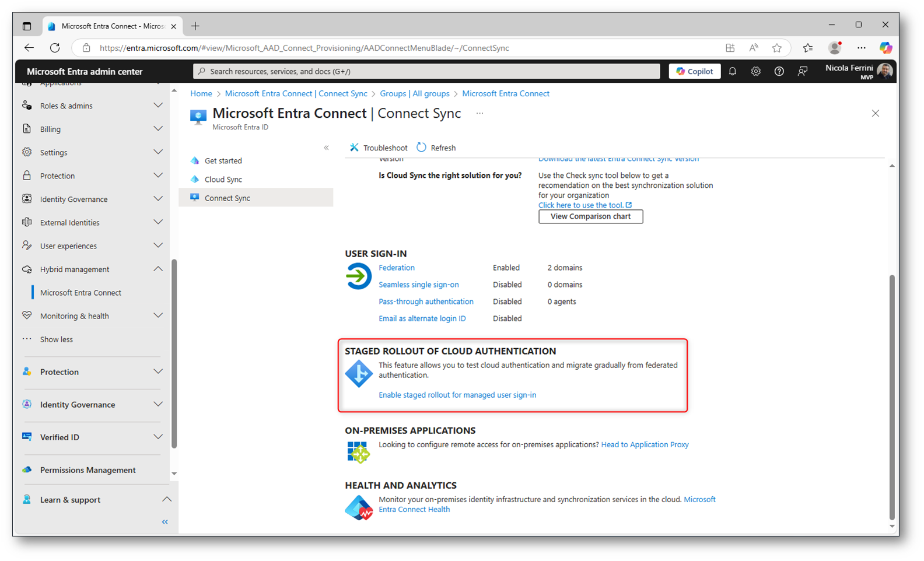This screenshot has height=561, width=924.
Task: Click the Troubleshoot toolbar button
Action: [x=379, y=148]
